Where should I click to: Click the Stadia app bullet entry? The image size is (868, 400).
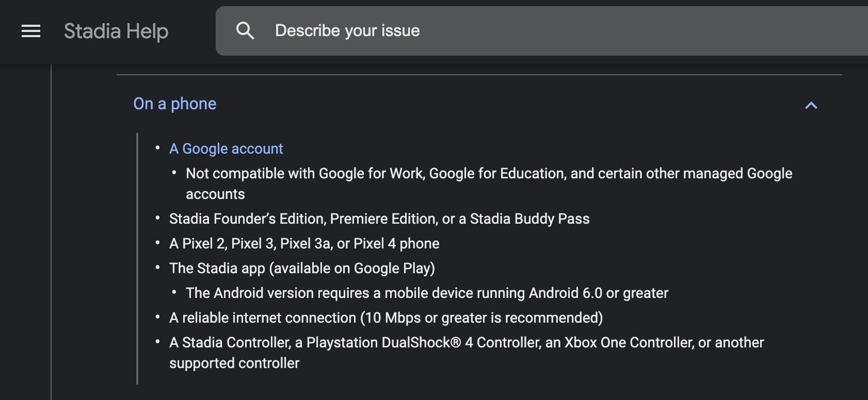point(302,268)
